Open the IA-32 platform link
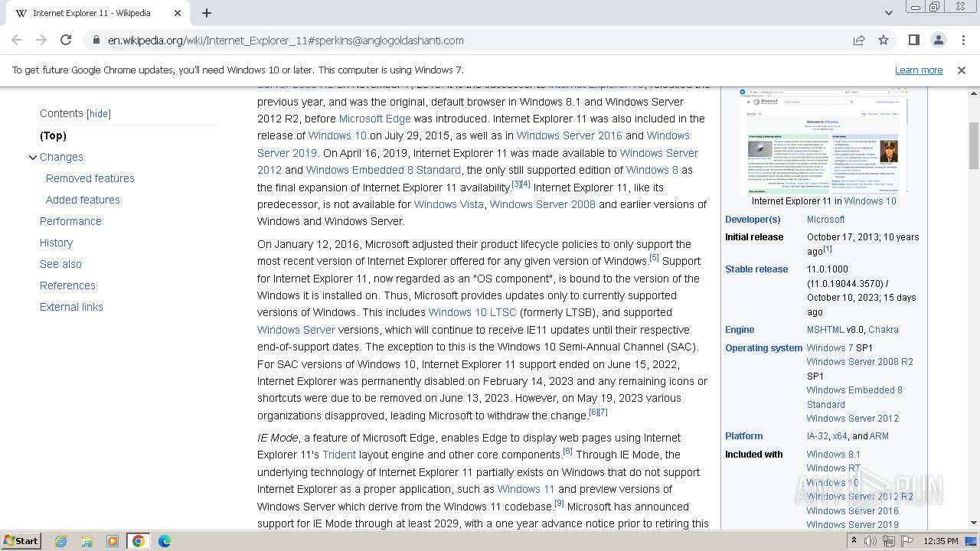The image size is (980, 551). [x=818, y=436]
